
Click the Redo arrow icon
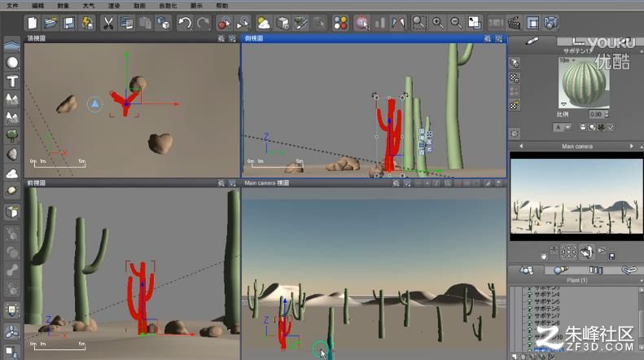tap(204, 23)
